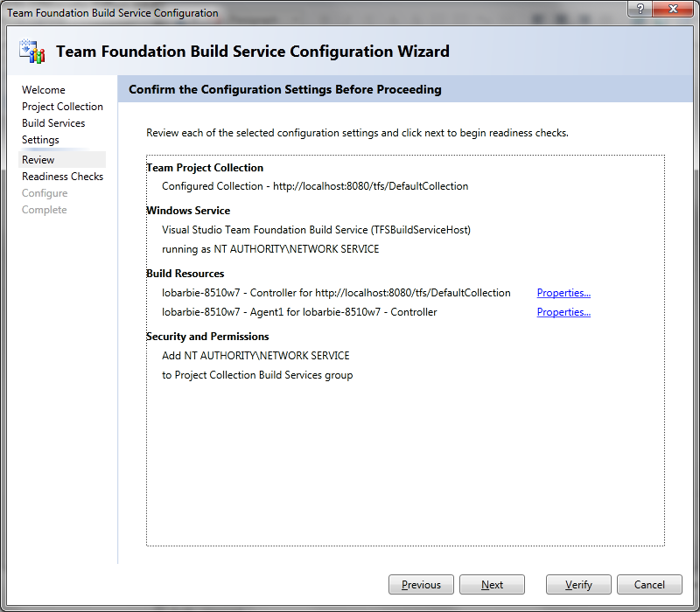The height and width of the screenshot is (612, 700).
Task: Click the window title bar caption
Action: pos(113,12)
